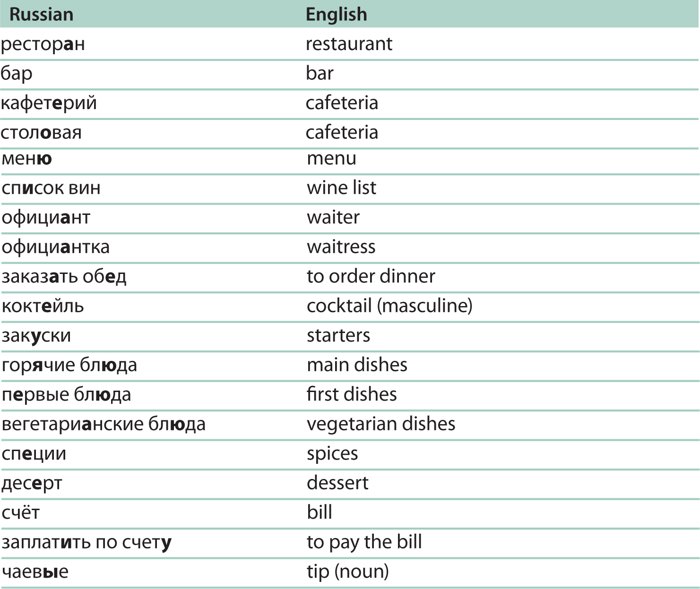Click the English word waiter
700x589 pixels.
(333, 217)
